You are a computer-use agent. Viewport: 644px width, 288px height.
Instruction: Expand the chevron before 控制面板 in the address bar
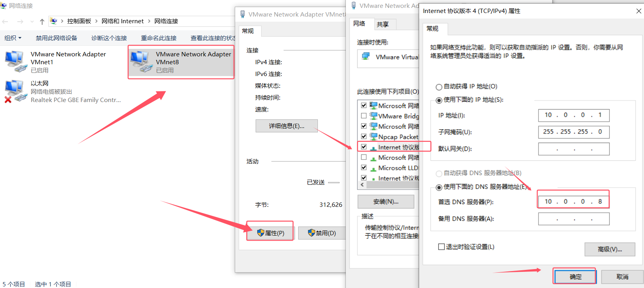tap(62, 21)
